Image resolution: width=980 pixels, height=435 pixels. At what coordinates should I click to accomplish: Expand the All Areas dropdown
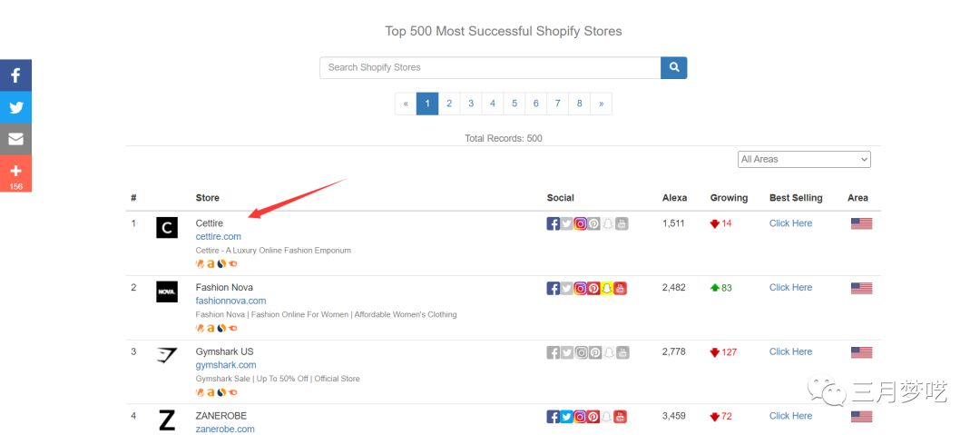pyautogui.click(x=804, y=159)
